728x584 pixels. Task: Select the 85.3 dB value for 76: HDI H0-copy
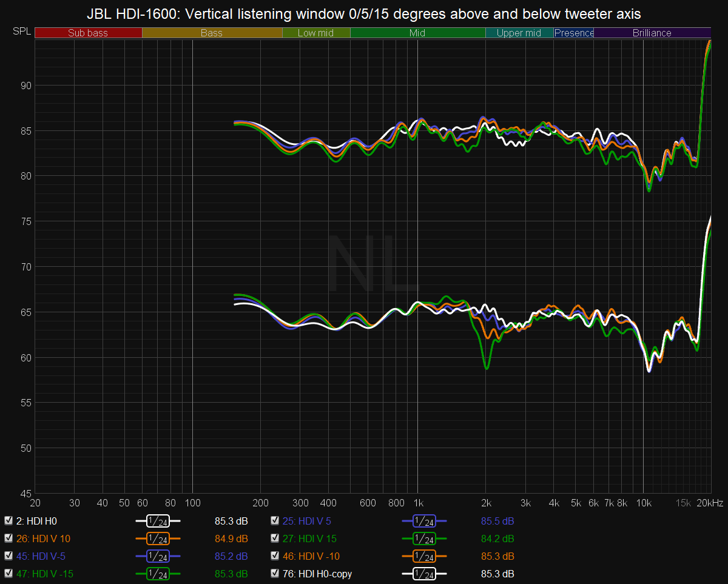click(x=497, y=574)
